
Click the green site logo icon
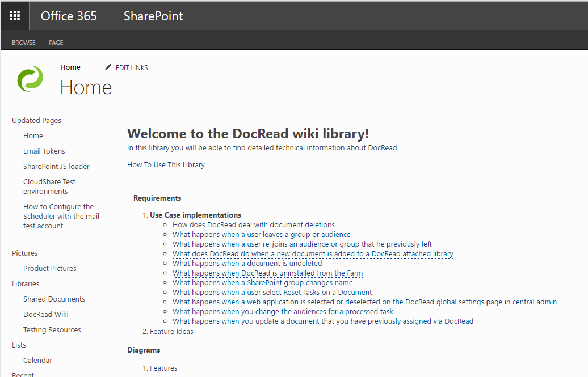(30, 78)
